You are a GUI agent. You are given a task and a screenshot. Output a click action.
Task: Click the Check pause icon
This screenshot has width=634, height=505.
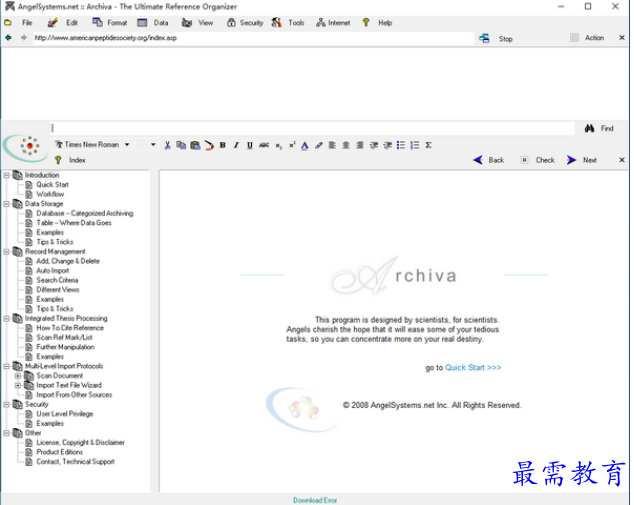click(524, 160)
